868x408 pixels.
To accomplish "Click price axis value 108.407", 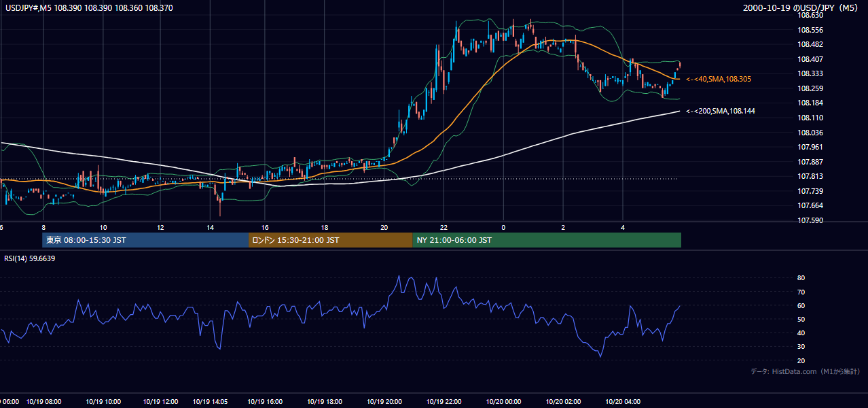I will tap(810, 59).
